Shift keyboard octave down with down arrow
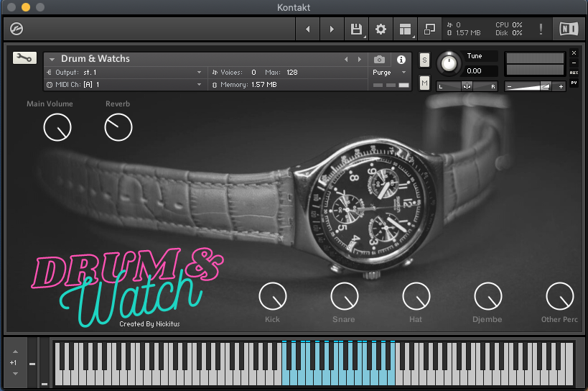 click(x=15, y=374)
